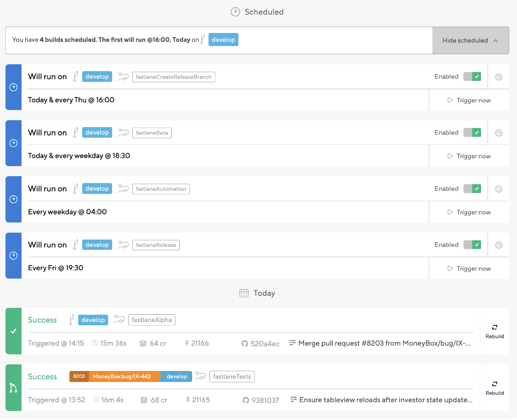
Task: Trigger the Every Fri 19:30 build now
Action: 469,269
